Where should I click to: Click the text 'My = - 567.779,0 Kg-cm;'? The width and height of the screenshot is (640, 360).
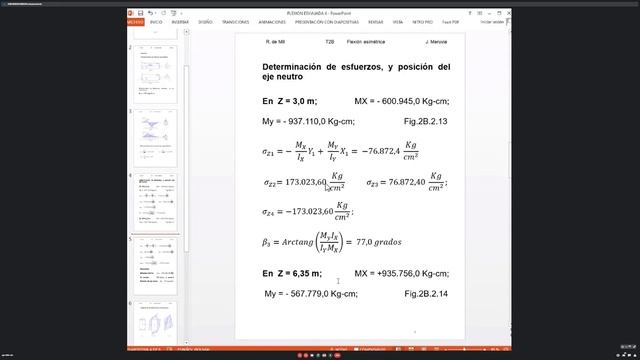pyautogui.click(x=311, y=294)
